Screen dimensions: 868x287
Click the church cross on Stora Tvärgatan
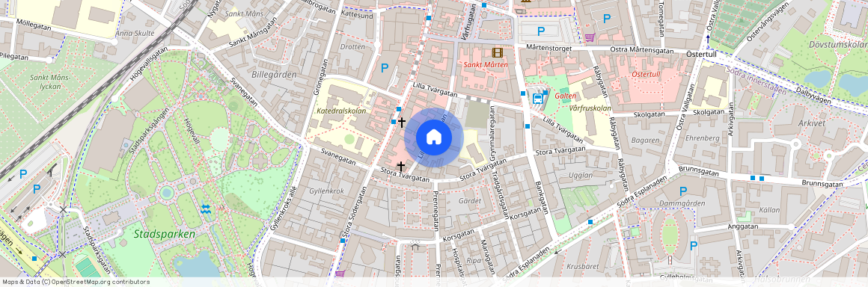(x=400, y=166)
